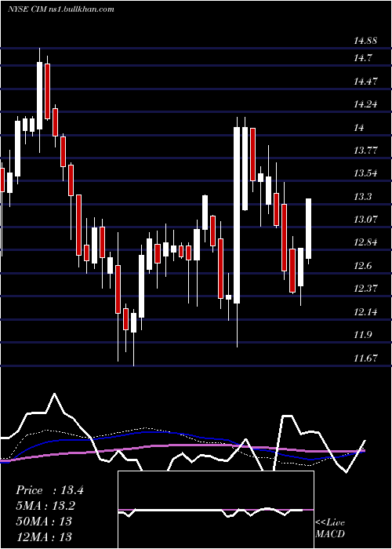Screen dimensions: 392x549
Task: Click the 'Price : 13.4' readout
Action: pyautogui.click(x=49, y=490)
